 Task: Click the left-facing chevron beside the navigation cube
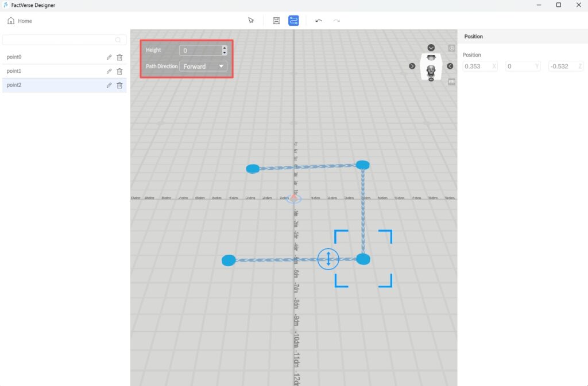pos(450,66)
